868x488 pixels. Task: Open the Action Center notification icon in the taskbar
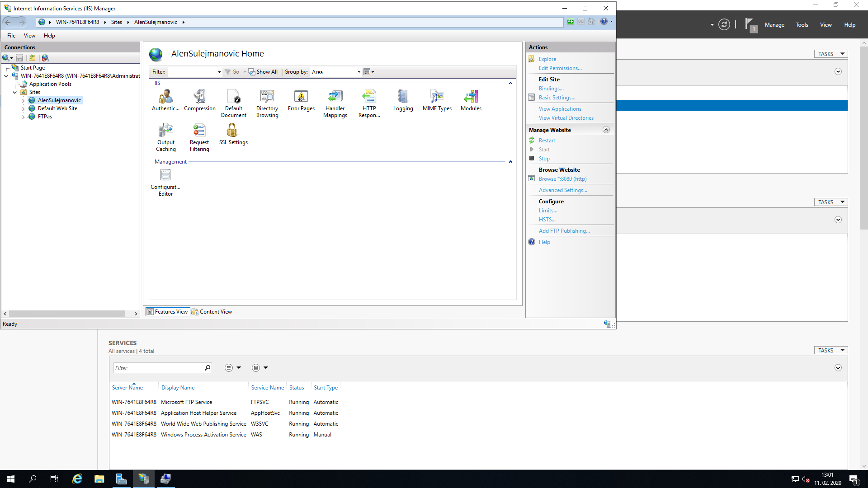(854, 479)
